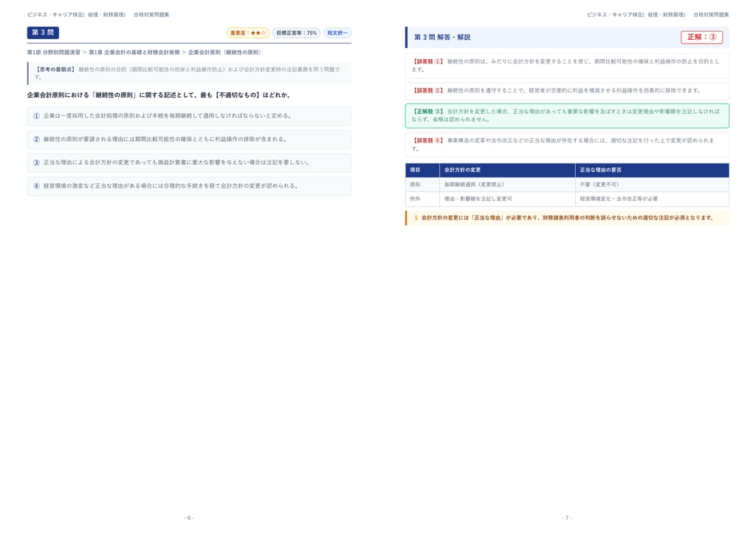Click the lightbulb icon in the tip note
This screenshot has height=535, width=756.
pyautogui.click(x=416, y=218)
